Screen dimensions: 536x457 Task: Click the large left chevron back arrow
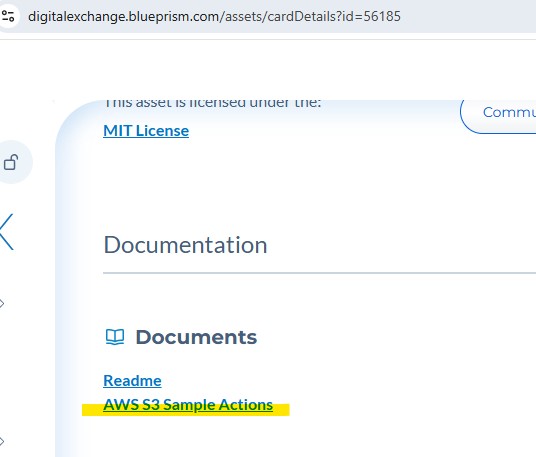[6, 232]
